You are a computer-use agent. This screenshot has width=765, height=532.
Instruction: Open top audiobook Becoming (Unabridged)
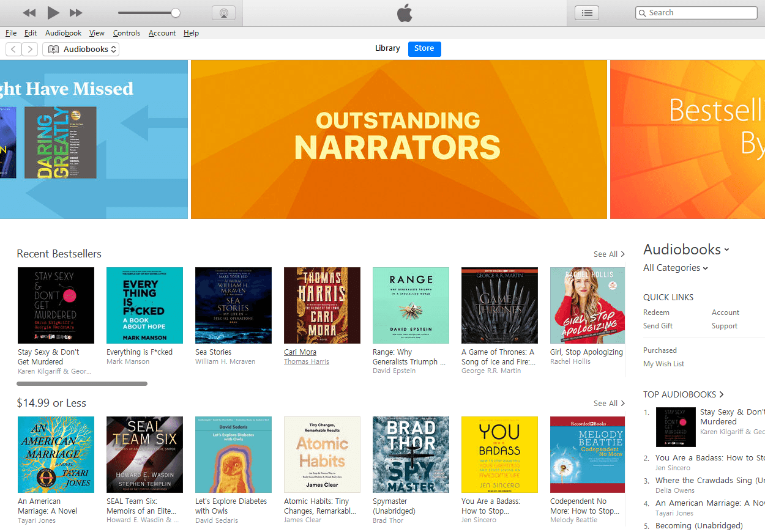699,526
